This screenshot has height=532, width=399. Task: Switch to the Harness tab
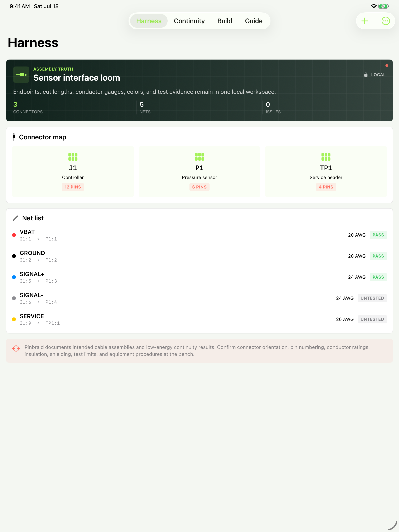tap(149, 21)
